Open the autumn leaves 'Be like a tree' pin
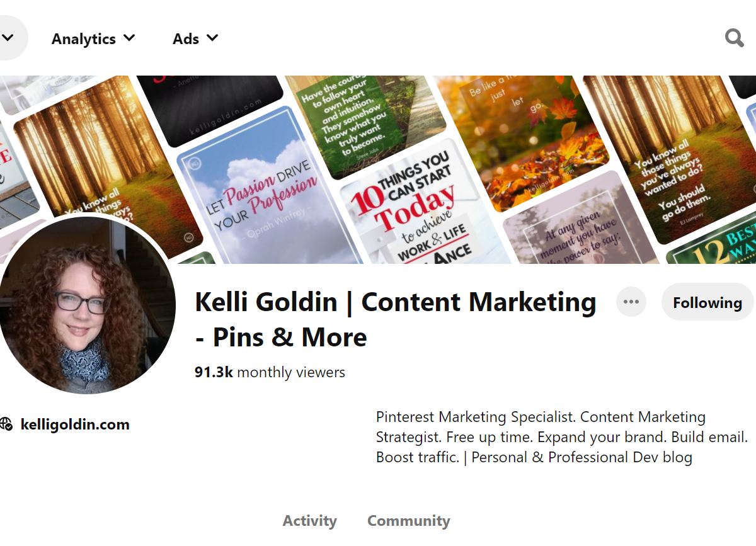Screen dimensions: 756x546 point(523,139)
